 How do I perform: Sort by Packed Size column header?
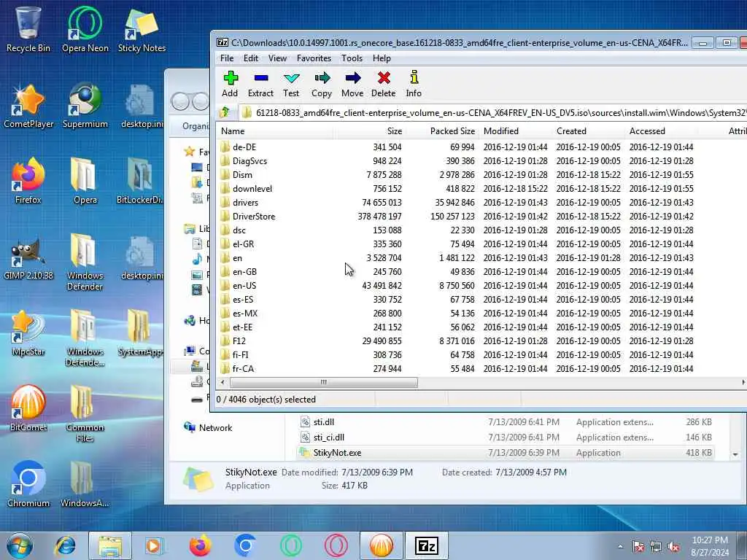442,131
